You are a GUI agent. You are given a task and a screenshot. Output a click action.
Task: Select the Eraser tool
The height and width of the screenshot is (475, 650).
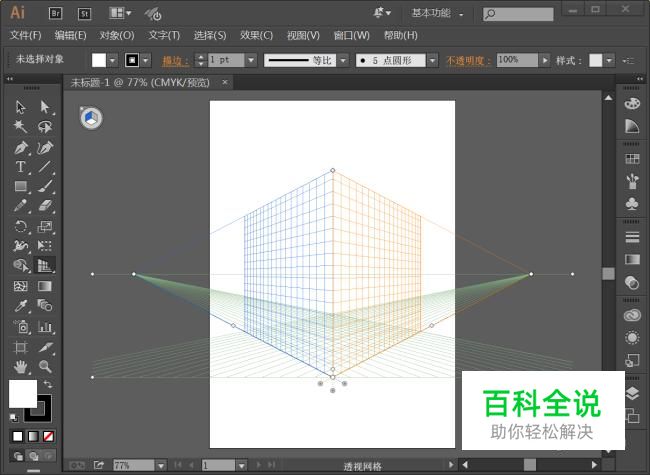[x=45, y=206]
